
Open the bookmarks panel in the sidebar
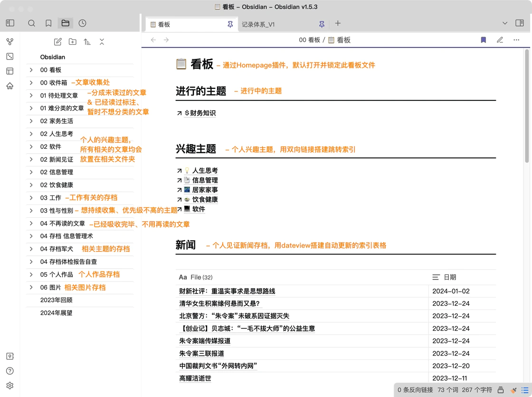coord(48,23)
